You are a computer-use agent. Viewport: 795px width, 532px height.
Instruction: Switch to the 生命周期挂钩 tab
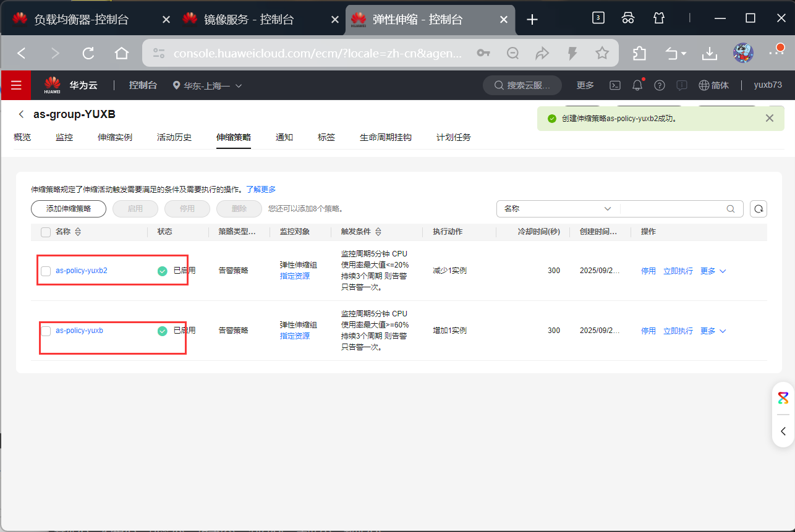click(386, 137)
